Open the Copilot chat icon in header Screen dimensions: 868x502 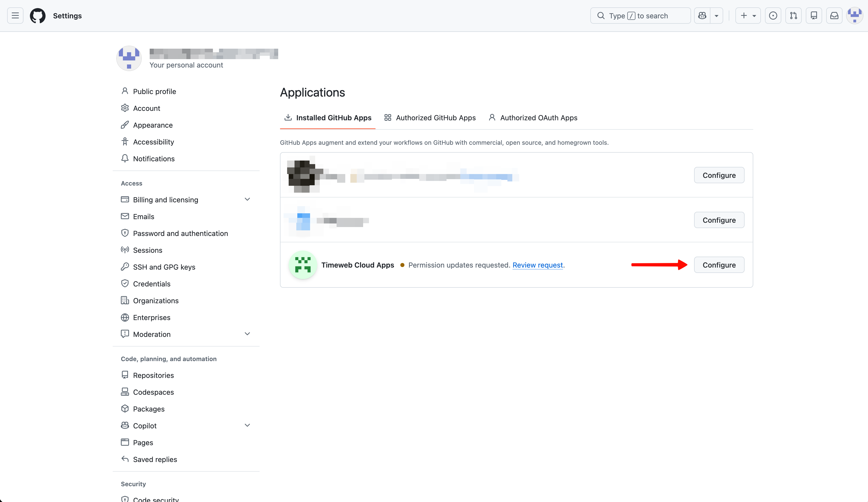coord(702,16)
